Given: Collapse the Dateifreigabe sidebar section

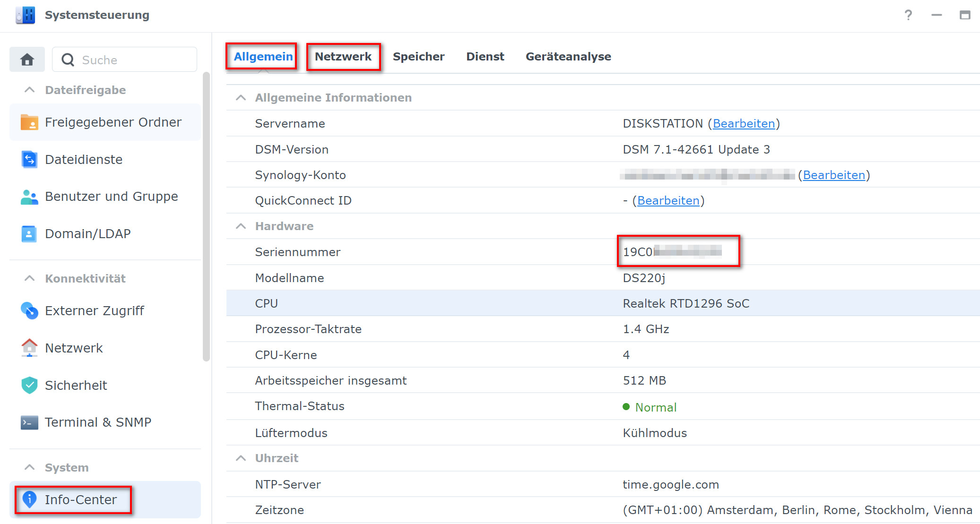Looking at the screenshot, I should tap(29, 90).
